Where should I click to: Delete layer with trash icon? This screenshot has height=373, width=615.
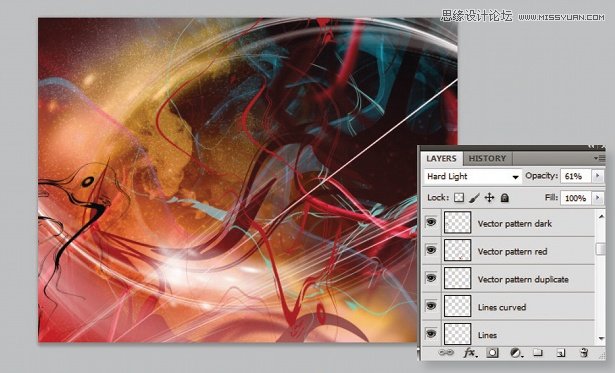pyautogui.click(x=584, y=353)
